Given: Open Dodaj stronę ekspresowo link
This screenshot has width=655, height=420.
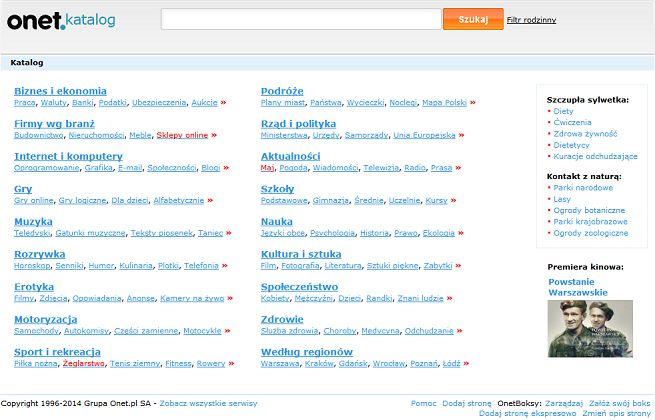Looking at the screenshot, I should click(527, 413).
